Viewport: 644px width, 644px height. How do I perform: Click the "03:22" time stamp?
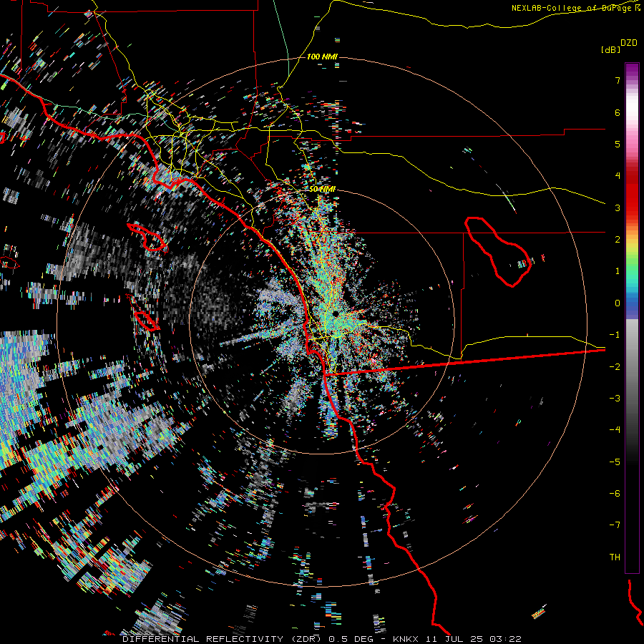(x=504, y=639)
